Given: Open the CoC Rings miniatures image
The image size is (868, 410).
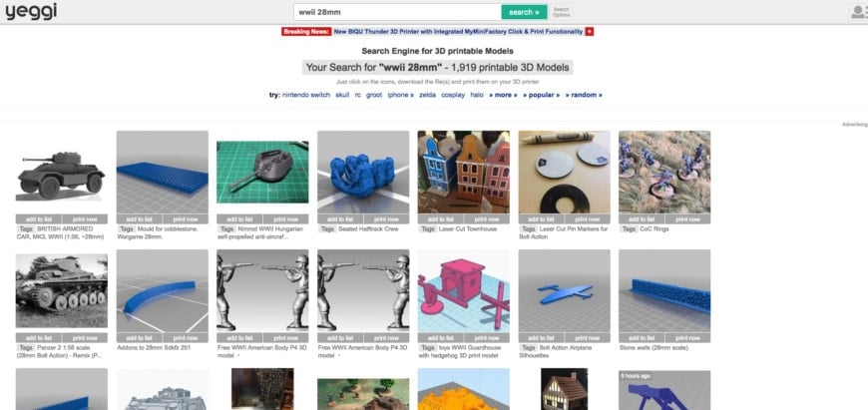Looking at the screenshot, I should 664,172.
